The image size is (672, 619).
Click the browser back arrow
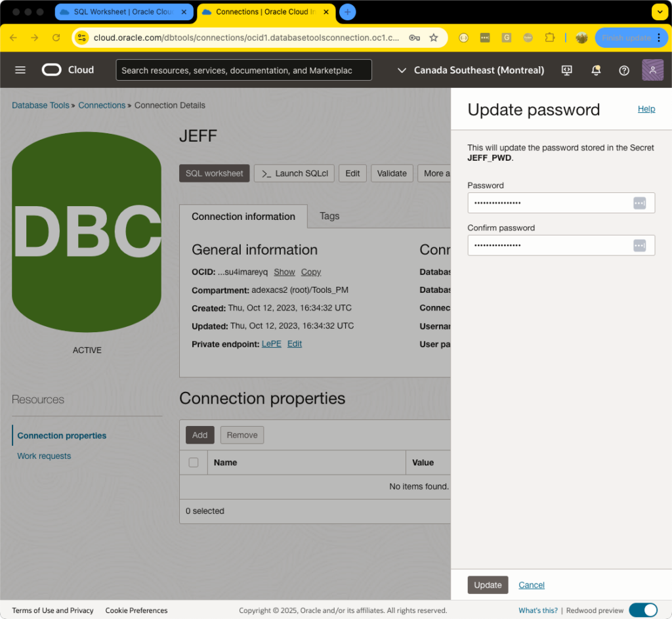[13, 37]
